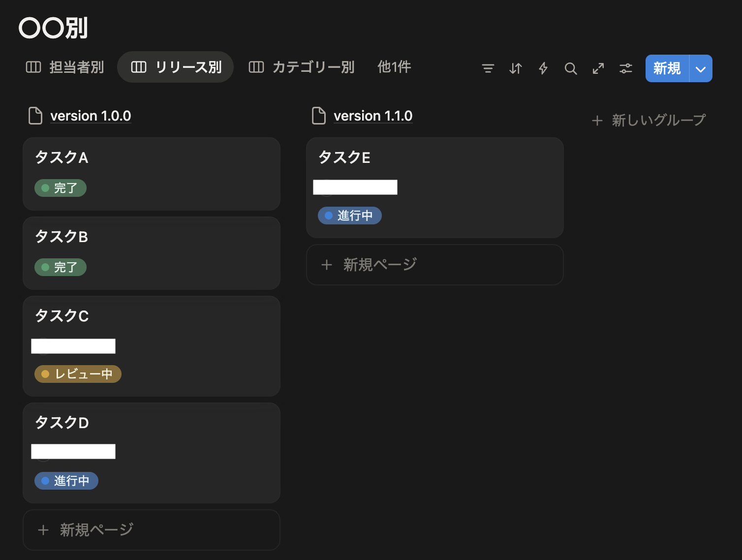742x560 pixels.
Task: Open the カテゴリー別 view tab
Action: coord(302,67)
